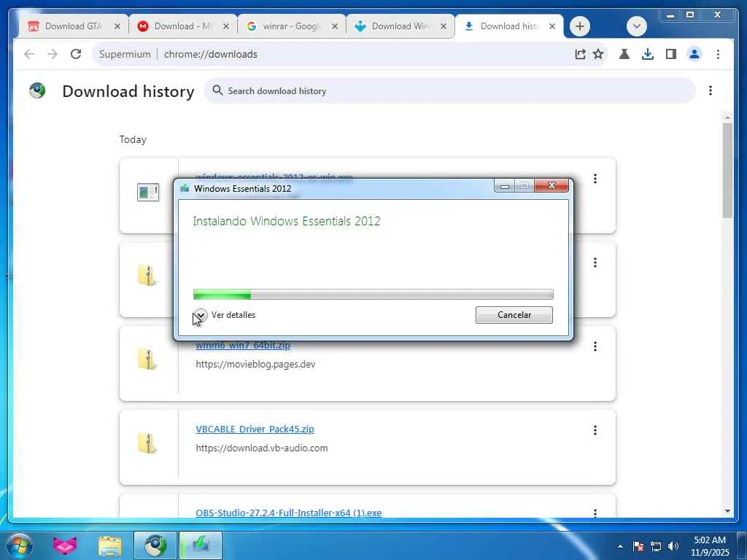This screenshot has width=747, height=560.
Task: Show hidden system tray icons
Action: 620,546
